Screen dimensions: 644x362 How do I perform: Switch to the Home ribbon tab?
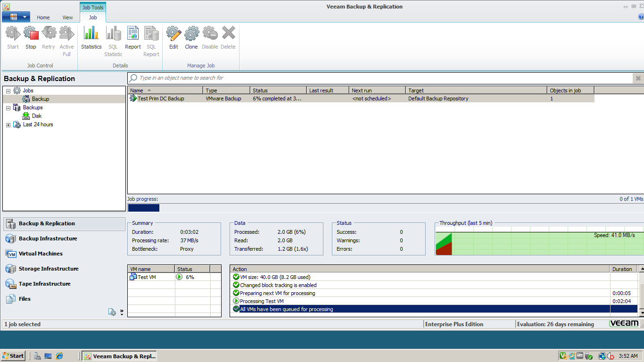pyautogui.click(x=43, y=17)
